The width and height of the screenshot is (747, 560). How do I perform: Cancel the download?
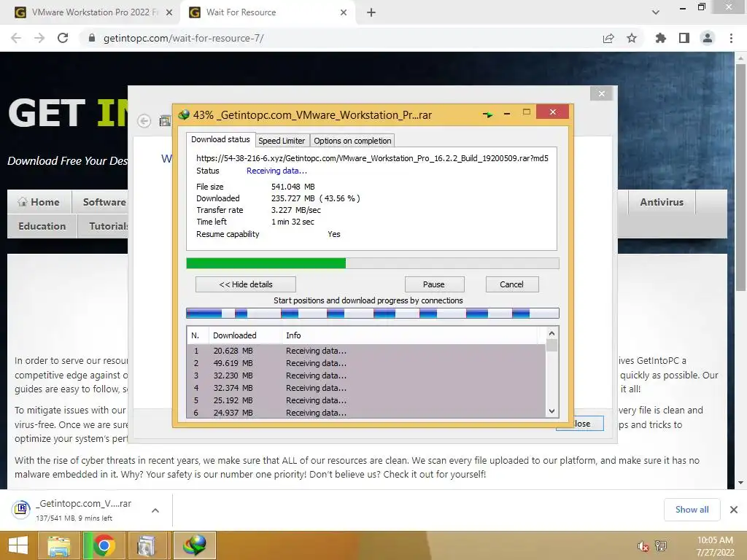click(511, 284)
